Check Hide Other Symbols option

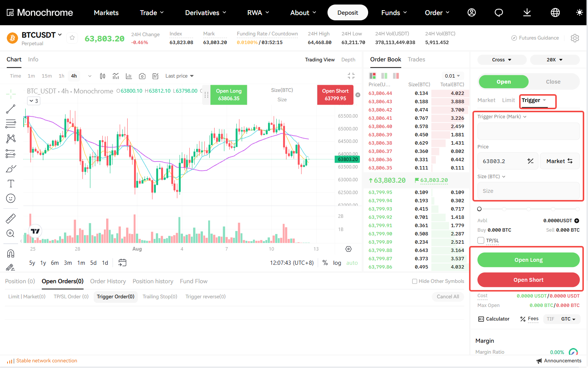pos(414,281)
